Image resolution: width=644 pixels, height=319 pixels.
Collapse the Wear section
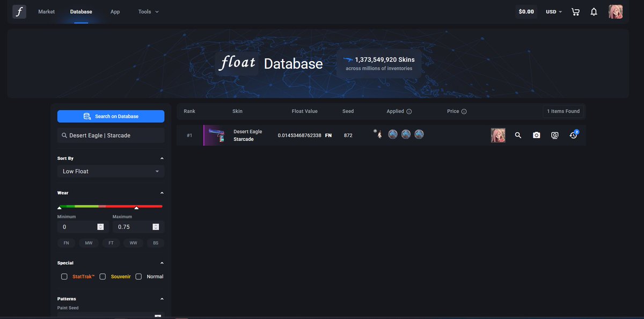click(x=162, y=193)
